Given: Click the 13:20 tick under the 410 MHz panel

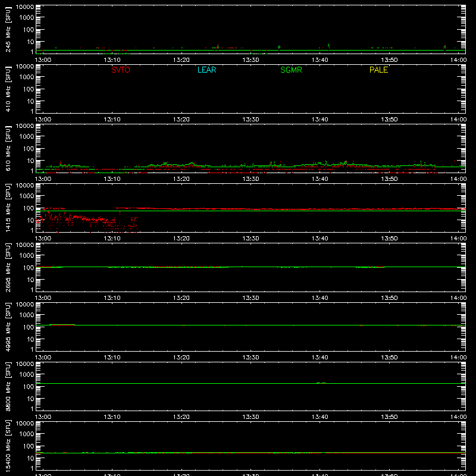Looking at the screenshot, I should [181, 120].
